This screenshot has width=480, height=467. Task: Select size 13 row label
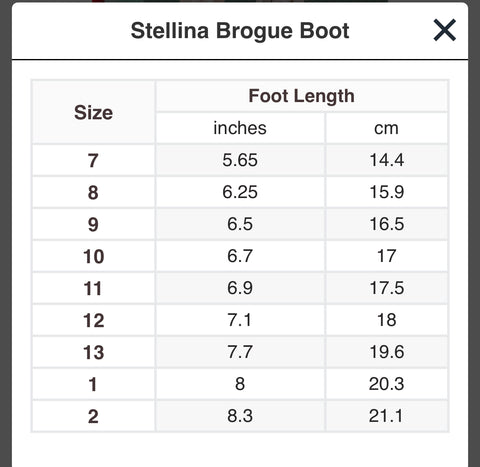pos(93,352)
